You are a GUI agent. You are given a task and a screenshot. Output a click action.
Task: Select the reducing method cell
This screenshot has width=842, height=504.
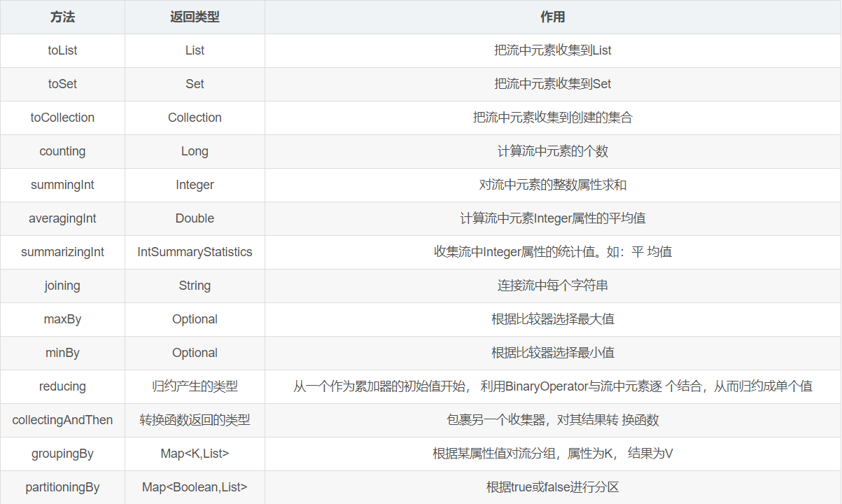pos(62,386)
